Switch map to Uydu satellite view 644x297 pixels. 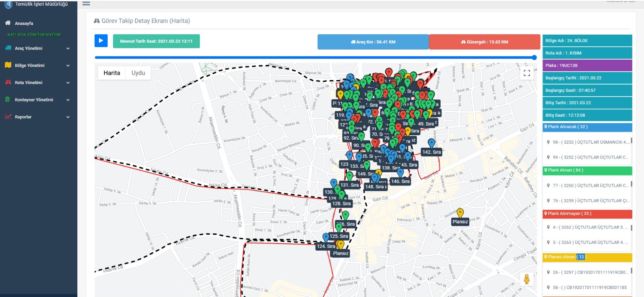coord(138,73)
